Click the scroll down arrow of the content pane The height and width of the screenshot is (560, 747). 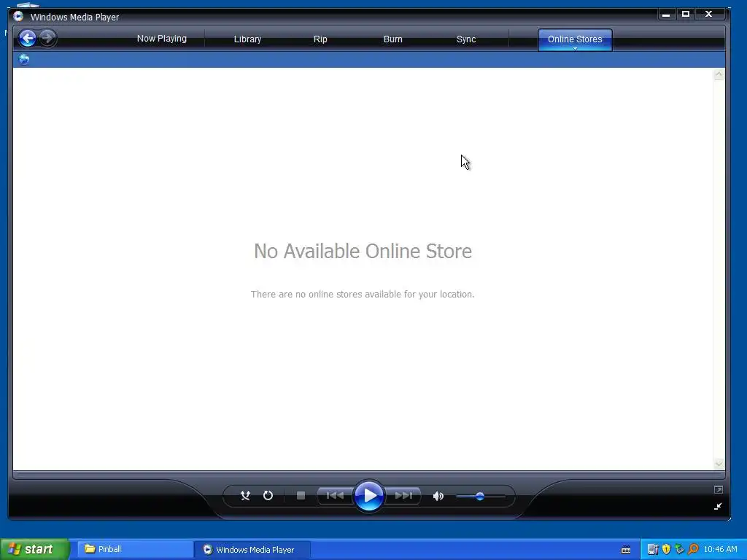(x=719, y=463)
